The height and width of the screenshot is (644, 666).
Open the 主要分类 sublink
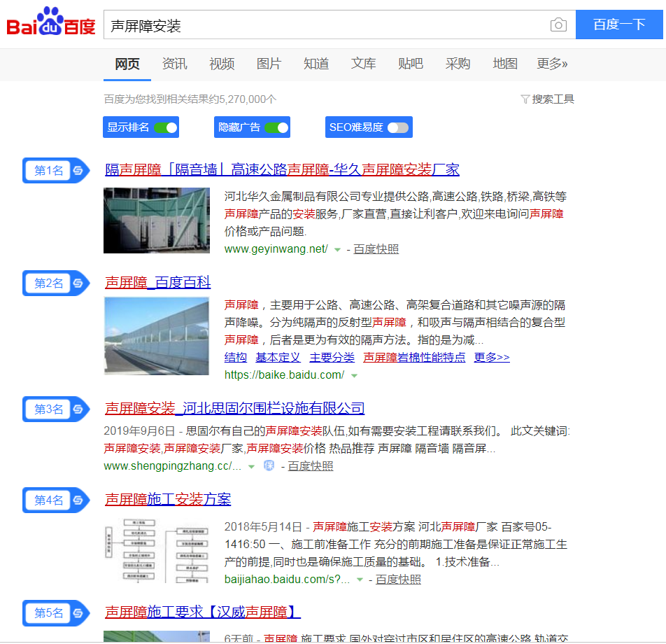coord(332,358)
